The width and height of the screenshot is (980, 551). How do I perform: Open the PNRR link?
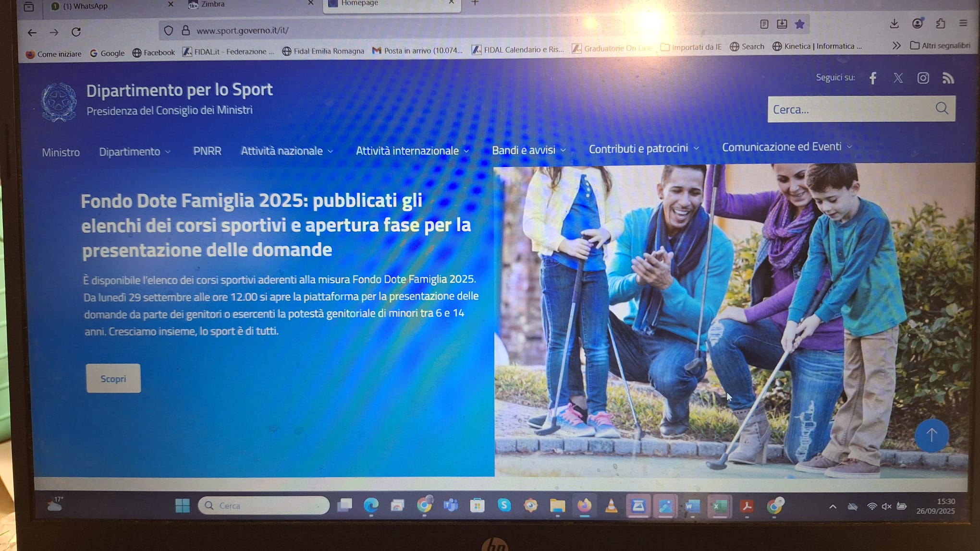[x=207, y=151]
